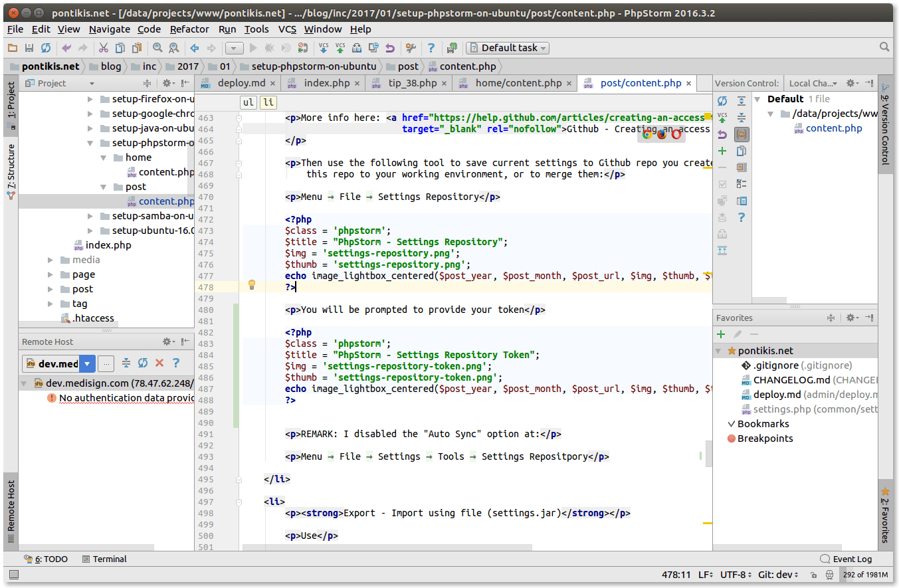Click the VCS Commit Changes toolbar icon
This screenshot has width=899, height=588.
pyautogui.click(x=340, y=48)
